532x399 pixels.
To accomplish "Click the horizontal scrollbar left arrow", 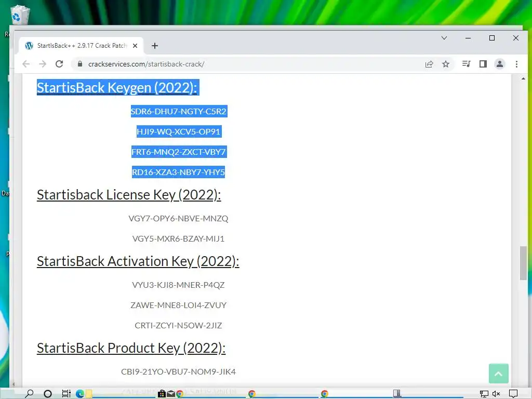I will 14,384.
